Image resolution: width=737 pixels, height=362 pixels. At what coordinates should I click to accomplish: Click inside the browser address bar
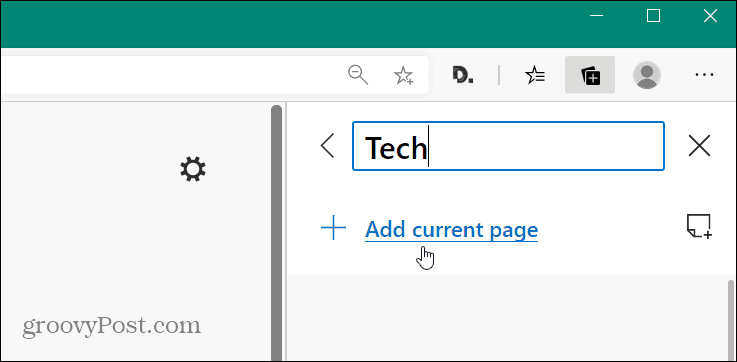click(169, 75)
